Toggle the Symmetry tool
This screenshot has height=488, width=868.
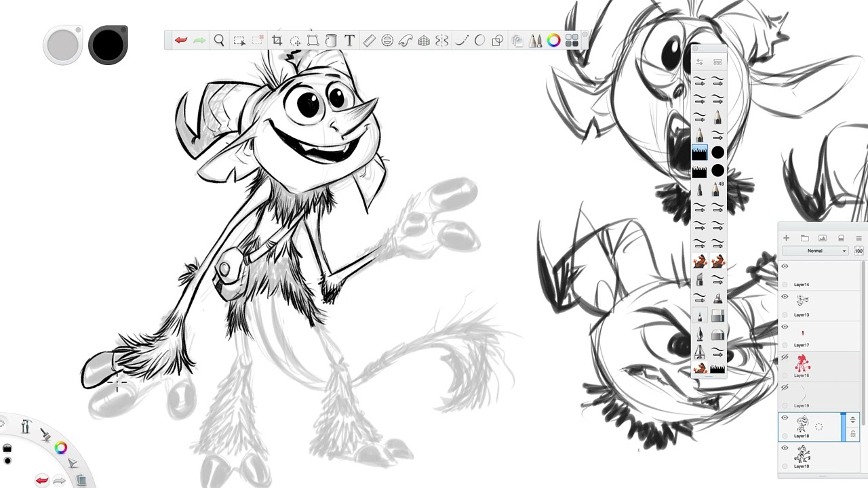[442, 41]
